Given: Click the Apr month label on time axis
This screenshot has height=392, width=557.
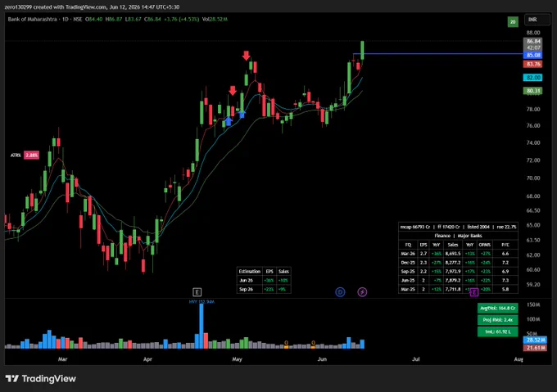Looking at the screenshot, I should pos(147,359).
